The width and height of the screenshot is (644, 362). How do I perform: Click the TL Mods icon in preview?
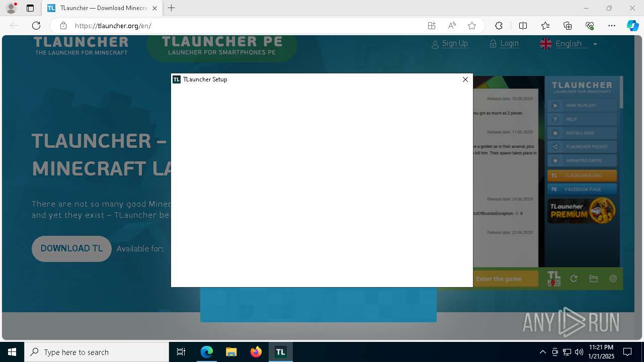554,279
